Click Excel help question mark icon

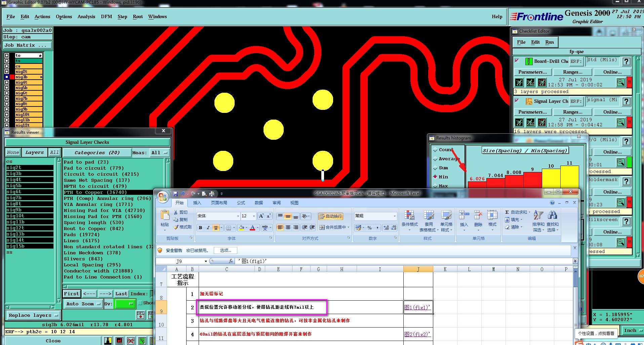click(552, 203)
